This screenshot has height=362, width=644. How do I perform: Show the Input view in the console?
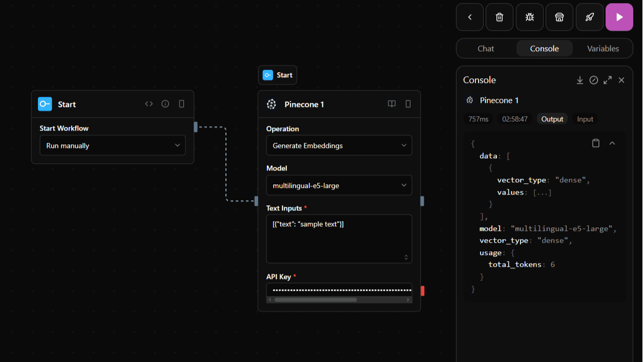coord(585,119)
